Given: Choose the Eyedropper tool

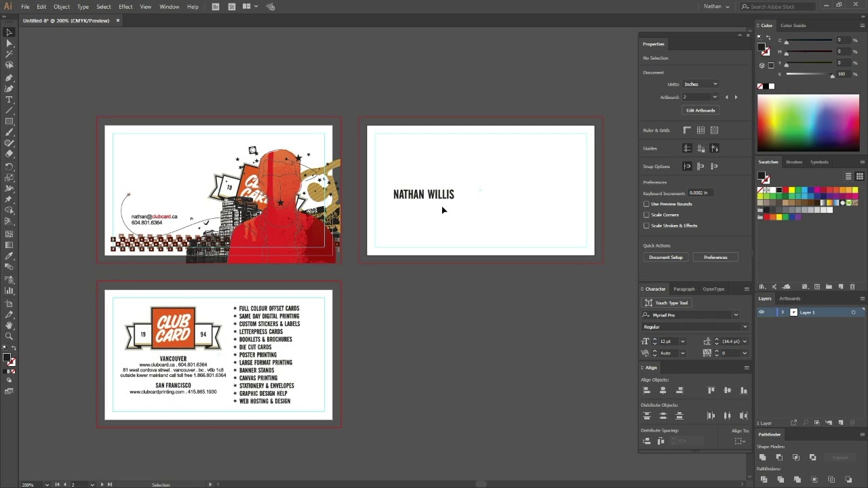Looking at the screenshot, I should click(9, 256).
